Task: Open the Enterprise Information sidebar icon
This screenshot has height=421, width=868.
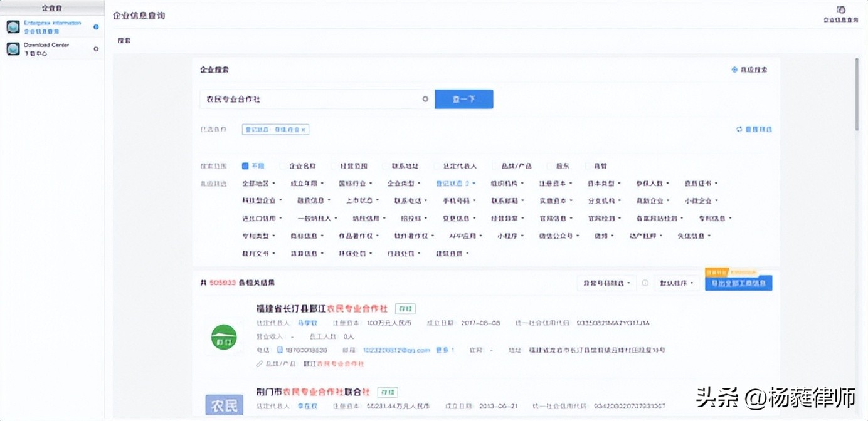Action: tap(13, 26)
